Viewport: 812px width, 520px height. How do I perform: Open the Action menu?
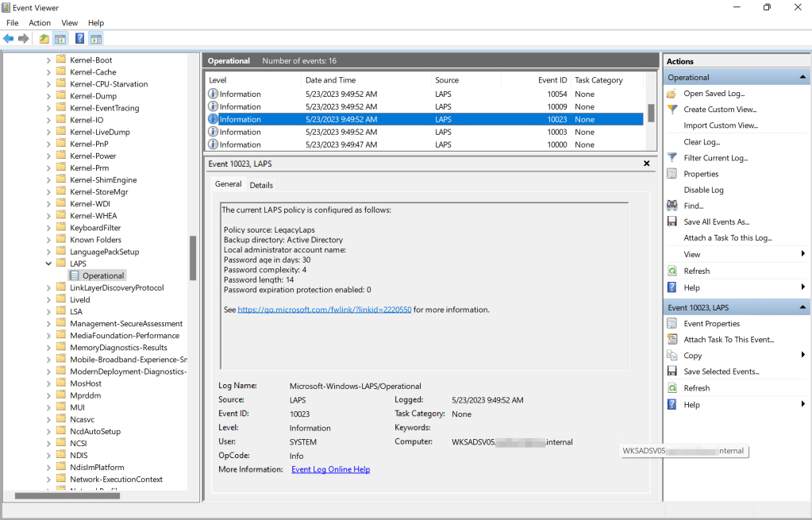(x=40, y=23)
